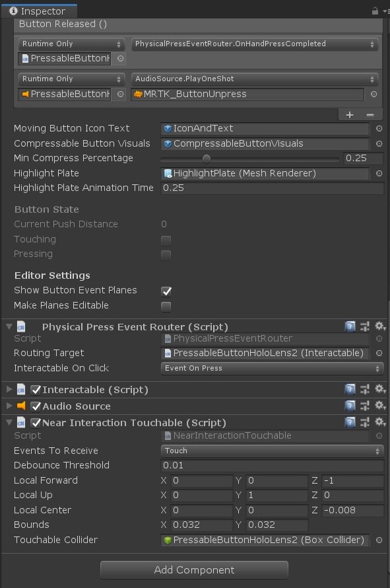Expand the Interactable (Script) component
Screen dimensions: 390x588
point(9,390)
